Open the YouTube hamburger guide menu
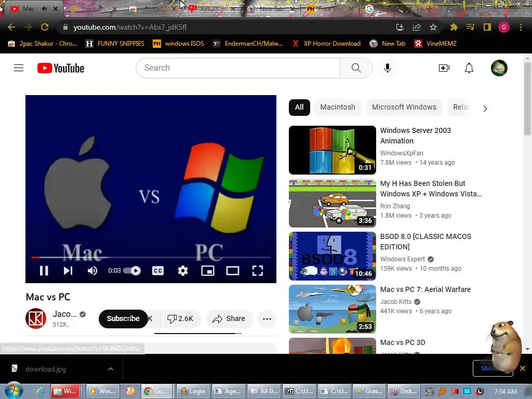 pos(19,68)
